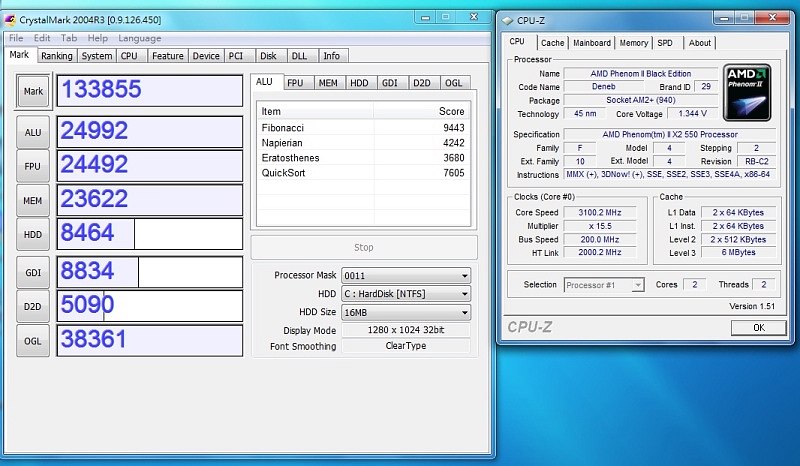Image resolution: width=800 pixels, height=466 pixels.
Task: Switch to the Ranking tab
Action: [x=57, y=56]
